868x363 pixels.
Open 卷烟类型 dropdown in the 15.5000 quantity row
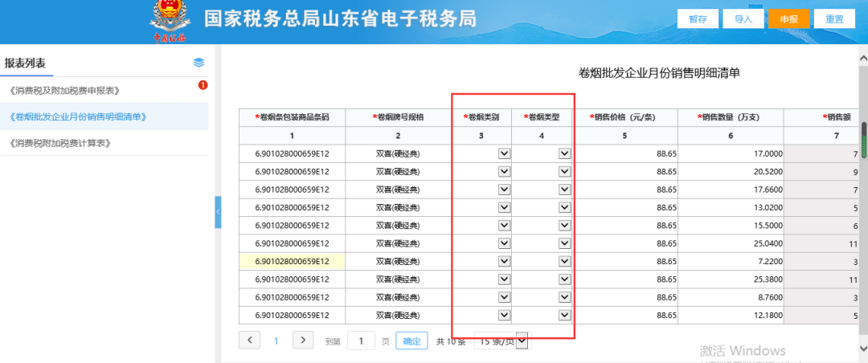[x=564, y=226]
